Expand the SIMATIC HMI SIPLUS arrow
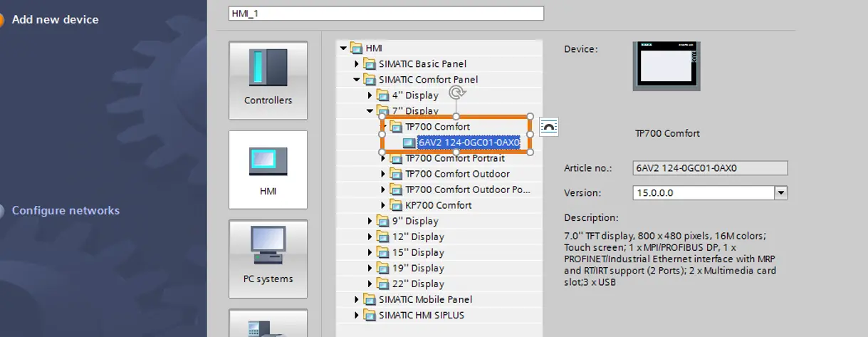This screenshot has width=868, height=337. (x=357, y=315)
